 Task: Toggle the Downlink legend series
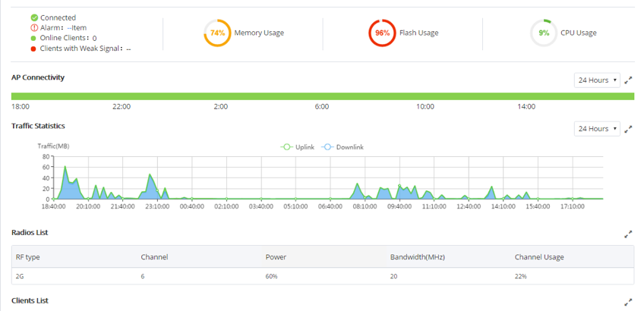click(x=342, y=147)
